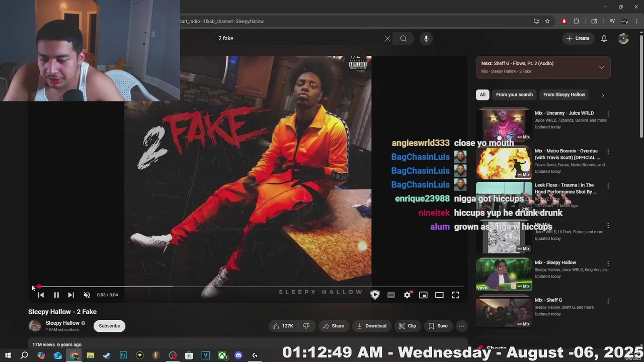Toggle theater mode
This screenshot has height=362, width=644.
coord(439,295)
